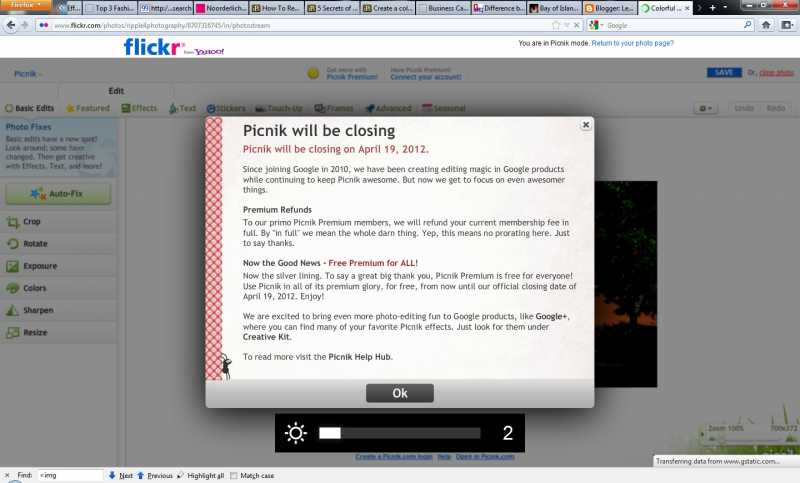Viewport: 800px width, 483px height.
Task: Click Next in the Find bar
Action: click(121, 475)
